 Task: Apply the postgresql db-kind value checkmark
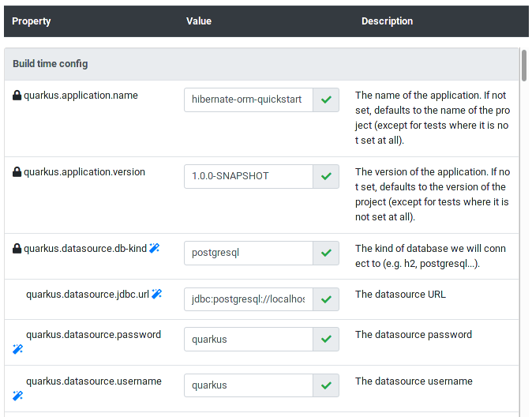coord(326,253)
